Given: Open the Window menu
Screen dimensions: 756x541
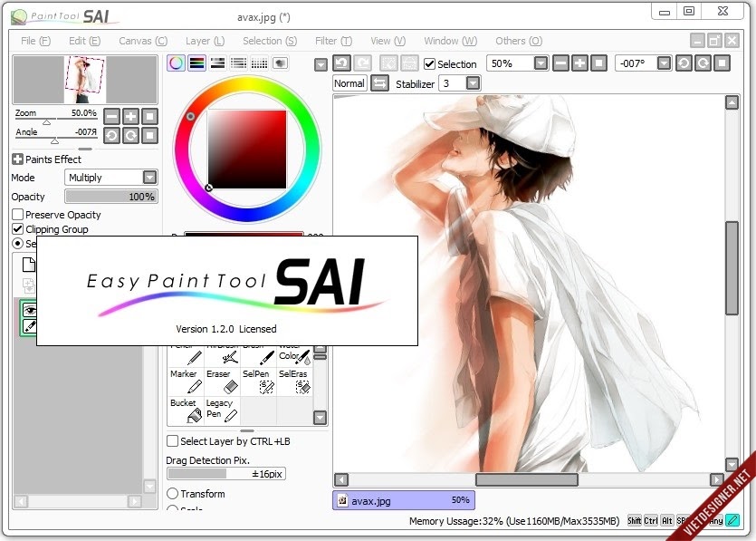Looking at the screenshot, I should coord(450,41).
